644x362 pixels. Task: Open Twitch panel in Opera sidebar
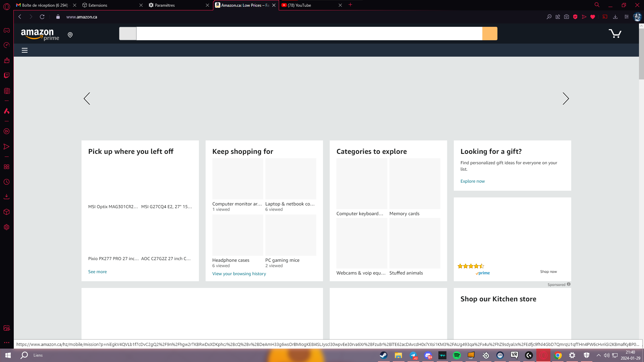[x=7, y=75]
